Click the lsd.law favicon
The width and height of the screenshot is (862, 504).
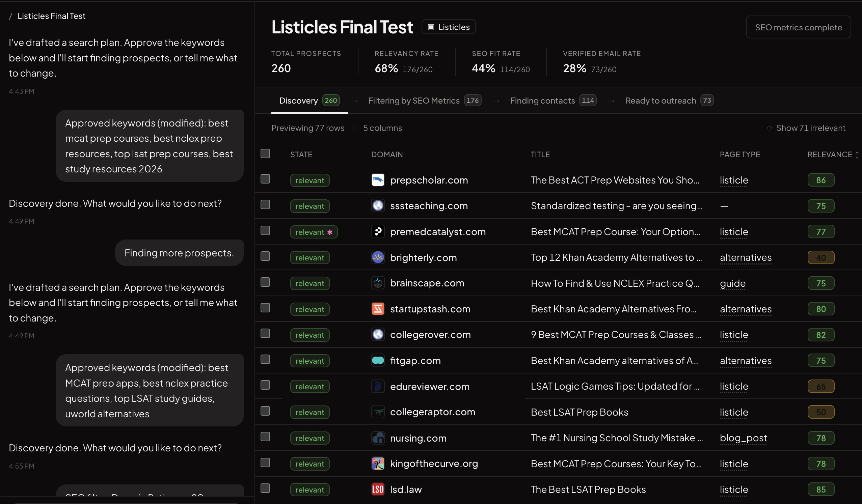tap(378, 489)
